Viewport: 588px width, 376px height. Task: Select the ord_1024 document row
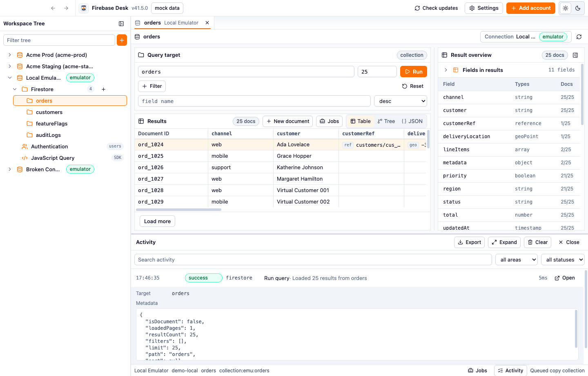point(281,145)
